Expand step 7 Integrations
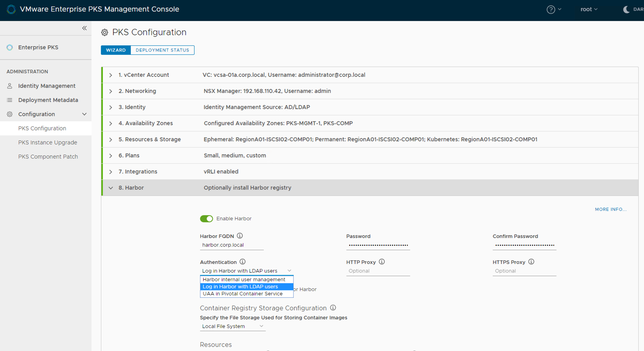644x351 pixels. [x=111, y=172]
